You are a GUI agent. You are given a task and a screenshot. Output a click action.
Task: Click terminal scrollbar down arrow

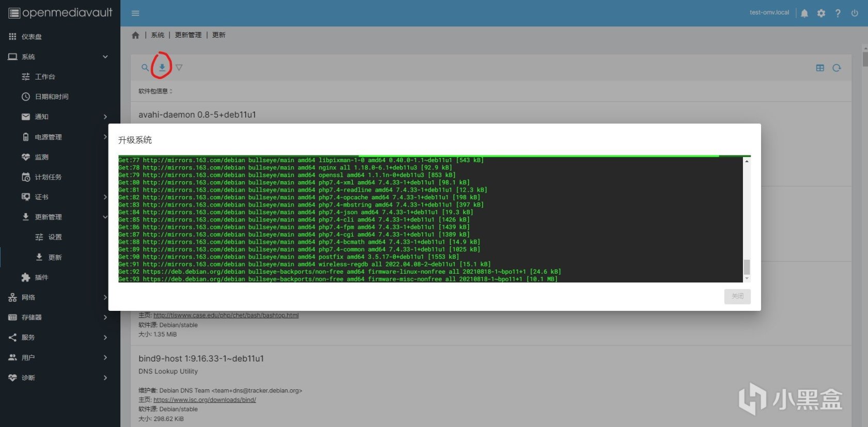[x=747, y=279]
